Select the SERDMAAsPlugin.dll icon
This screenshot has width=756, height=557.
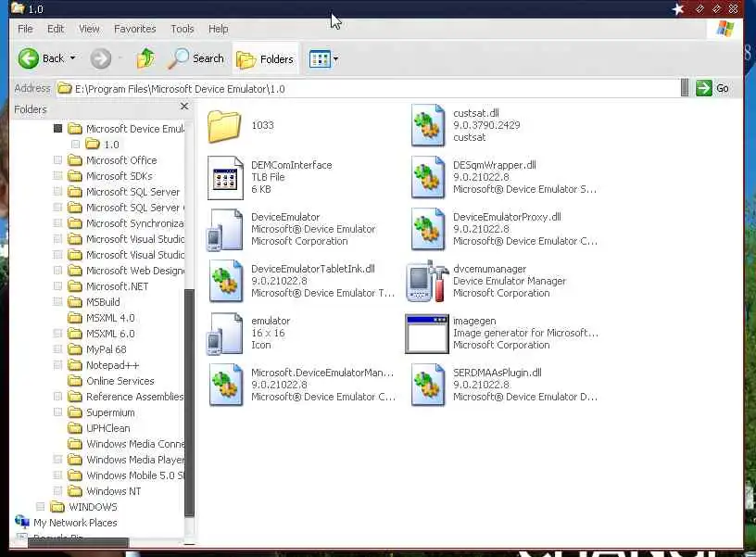coord(427,385)
